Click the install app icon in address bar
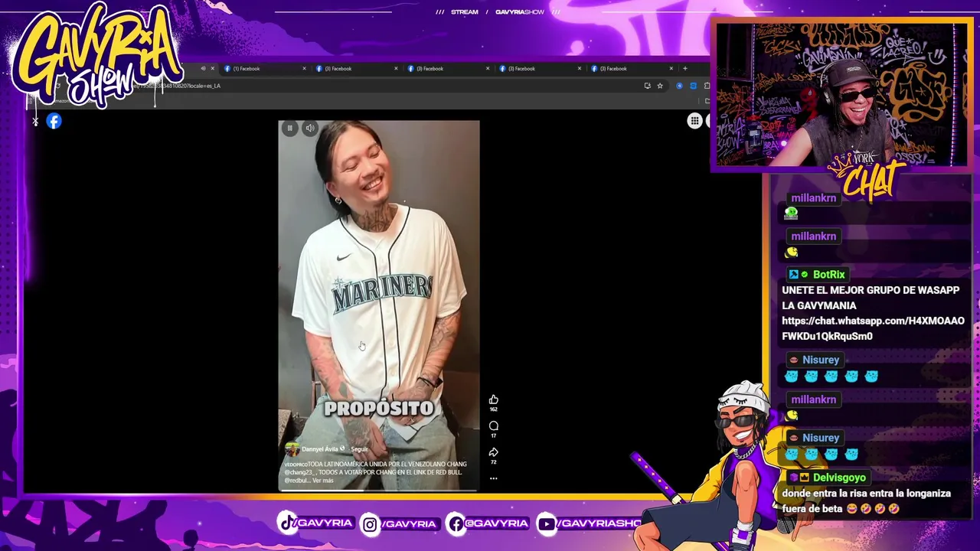Viewport: 980px width, 551px height. coord(647,86)
